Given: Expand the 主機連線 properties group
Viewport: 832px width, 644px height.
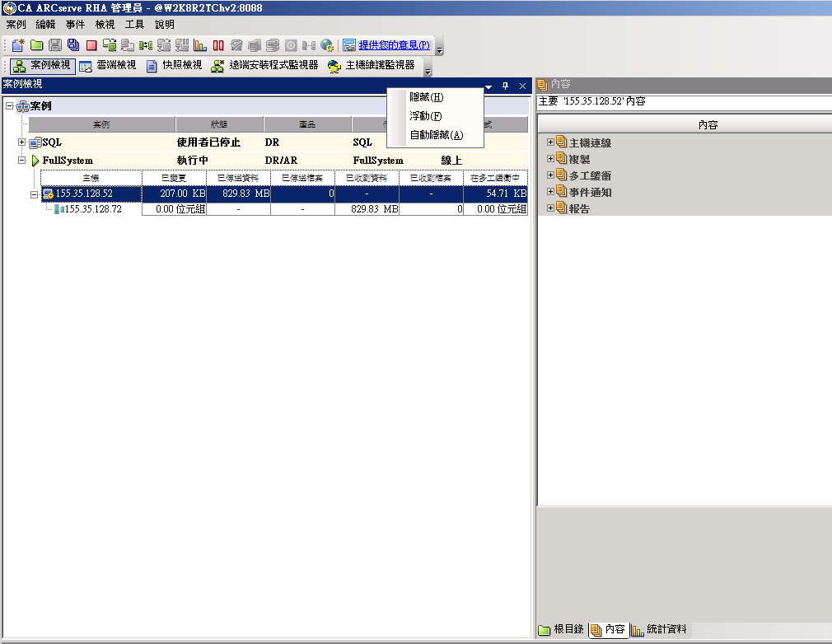Looking at the screenshot, I should click(550, 142).
